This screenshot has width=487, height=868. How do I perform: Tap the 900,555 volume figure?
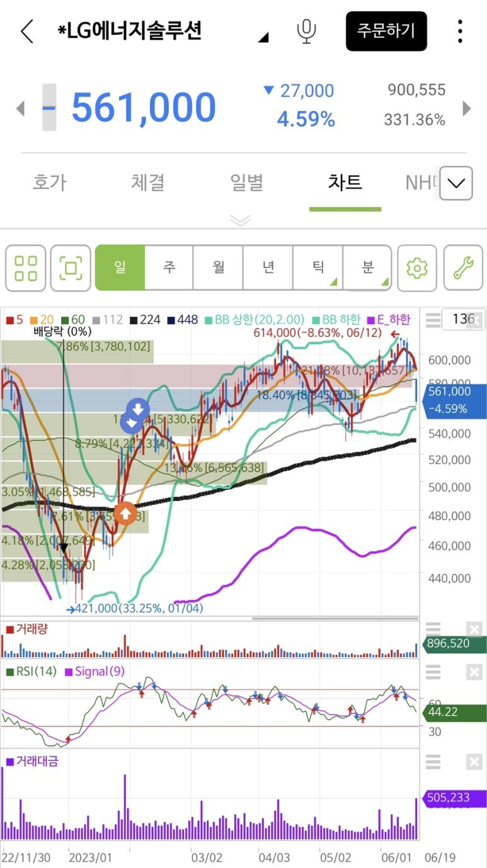(416, 90)
